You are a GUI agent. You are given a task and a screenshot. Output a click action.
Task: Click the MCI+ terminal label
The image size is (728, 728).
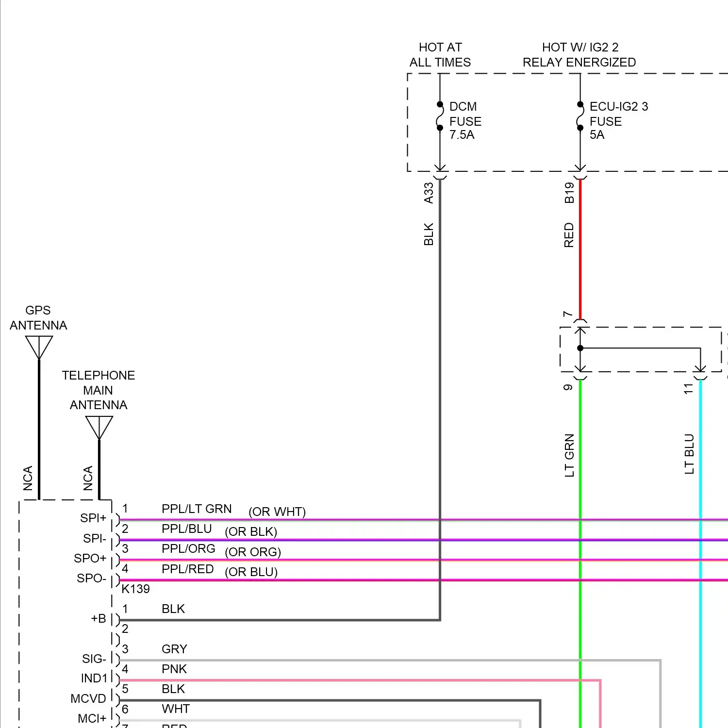[92, 718]
